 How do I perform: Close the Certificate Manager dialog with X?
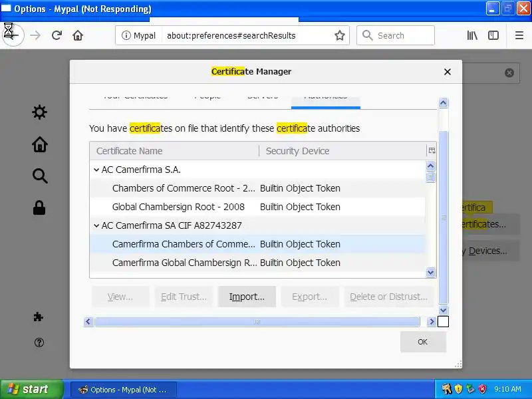pyautogui.click(x=447, y=72)
